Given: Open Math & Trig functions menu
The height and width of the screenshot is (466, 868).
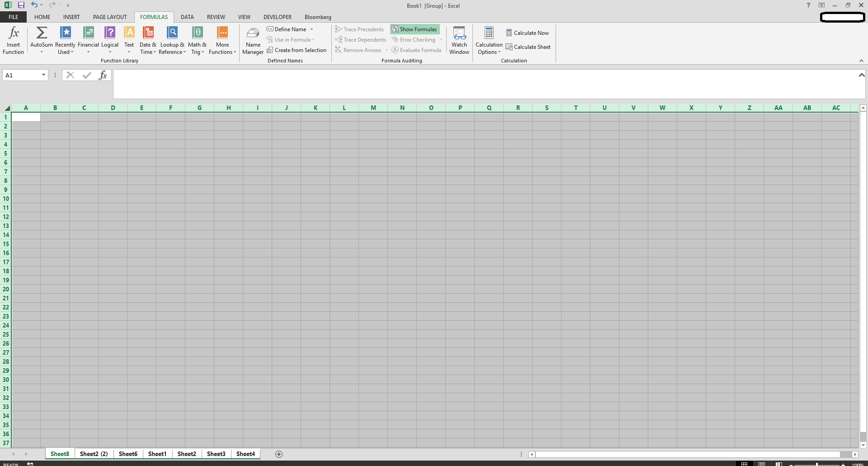Looking at the screenshot, I should pyautogui.click(x=197, y=40).
